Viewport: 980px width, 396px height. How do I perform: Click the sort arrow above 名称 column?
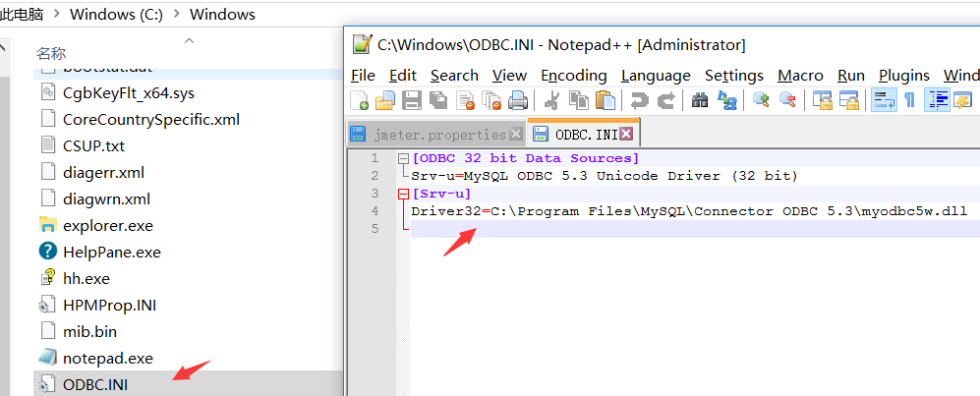[x=190, y=41]
